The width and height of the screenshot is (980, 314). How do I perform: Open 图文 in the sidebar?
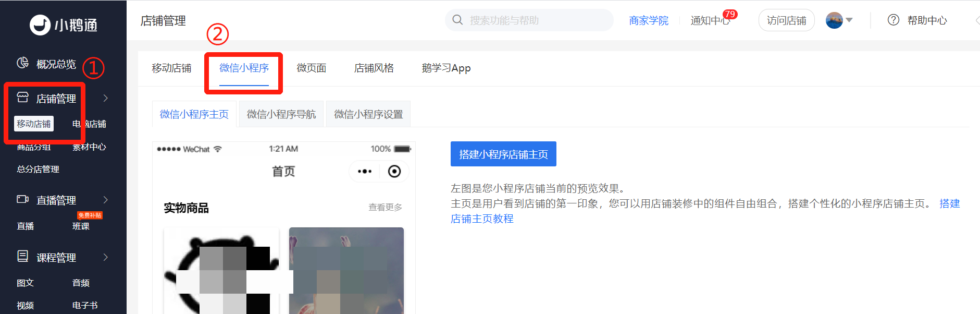pyautogui.click(x=26, y=283)
